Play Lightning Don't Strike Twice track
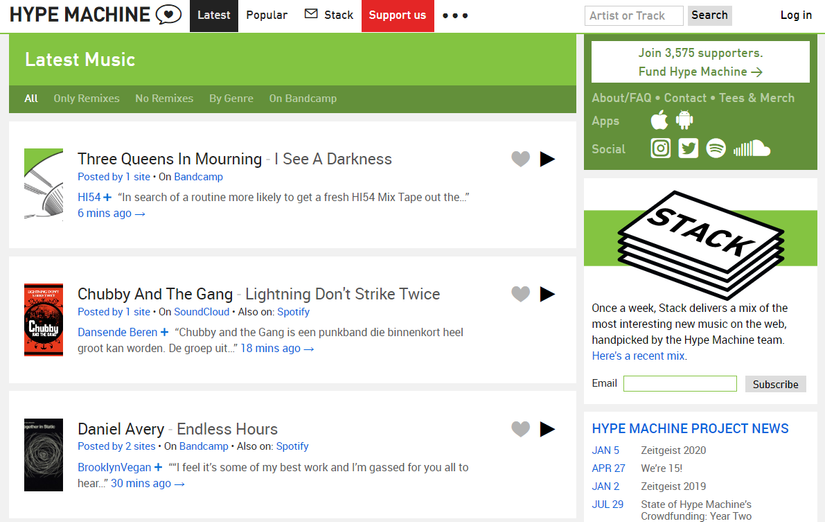 (x=547, y=294)
